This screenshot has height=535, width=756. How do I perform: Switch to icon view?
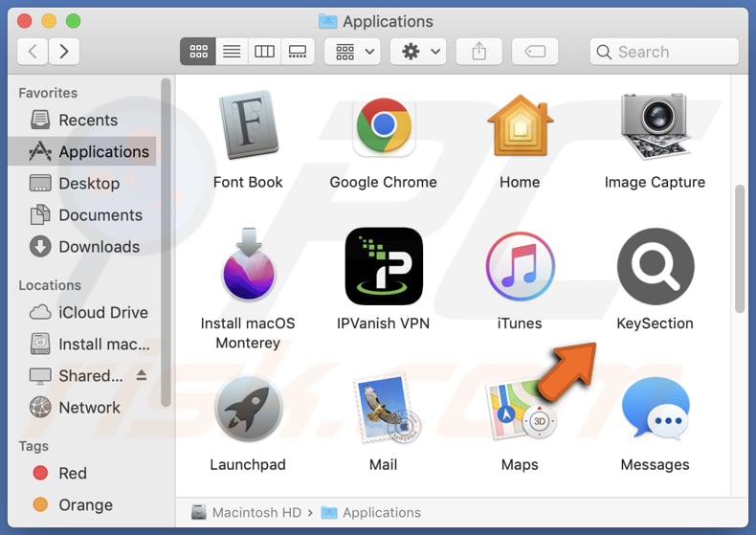[198, 51]
